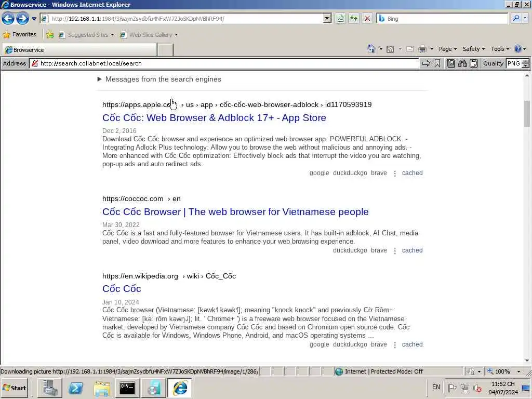532x399 pixels.
Task: Click Browservice find binoculars icon
Action: [x=462, y=63]
